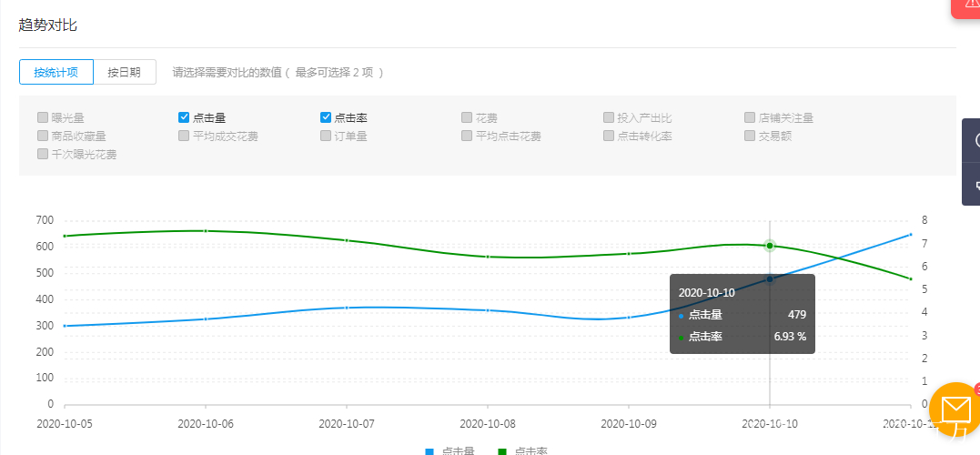Enable the 平均成交花费 checkbox
Viewport: 980px width, 455px height.
(x=184, y=136)
